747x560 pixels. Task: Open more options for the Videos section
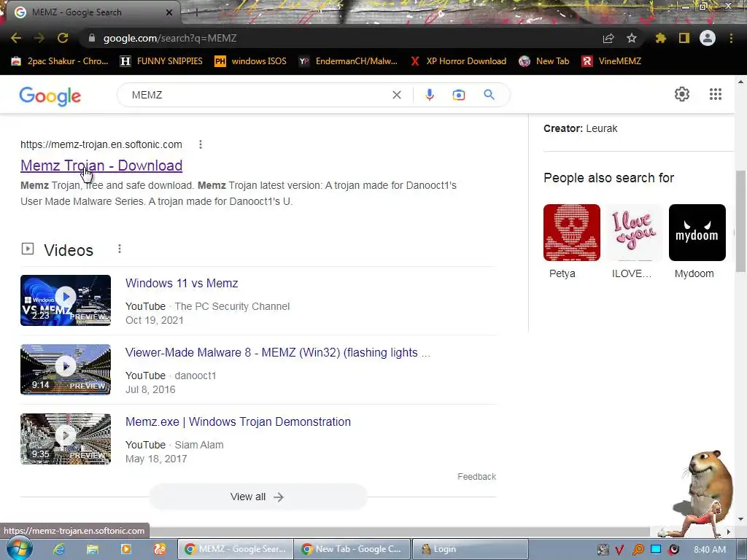tap(120, 249)
